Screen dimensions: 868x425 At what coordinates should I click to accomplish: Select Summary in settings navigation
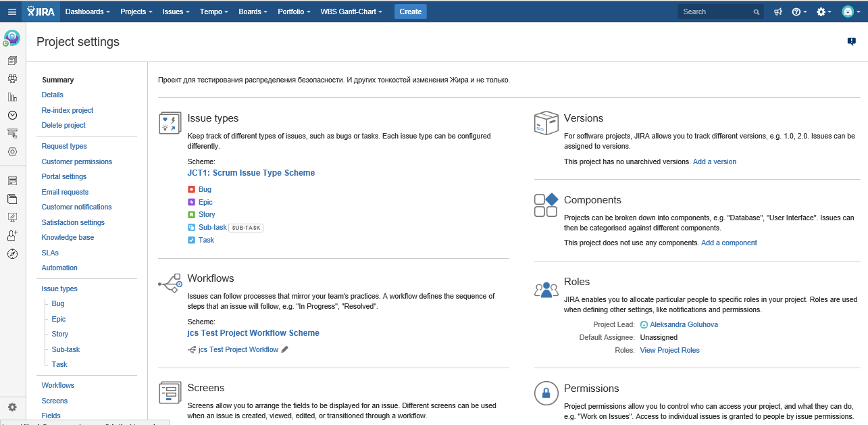[x=58, y=80]
